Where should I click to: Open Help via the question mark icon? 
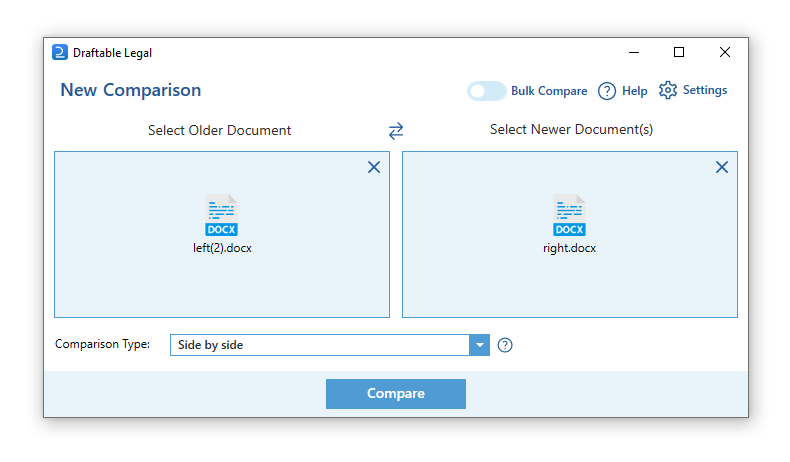[x=607, y=91]
